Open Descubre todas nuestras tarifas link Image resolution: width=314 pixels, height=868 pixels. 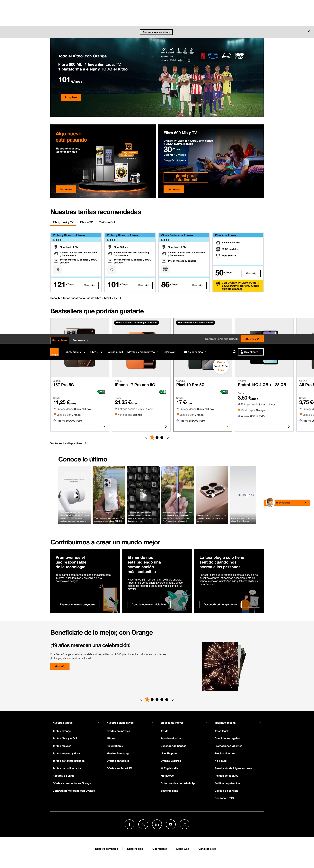pyautogui.click(x=86, y=298)
